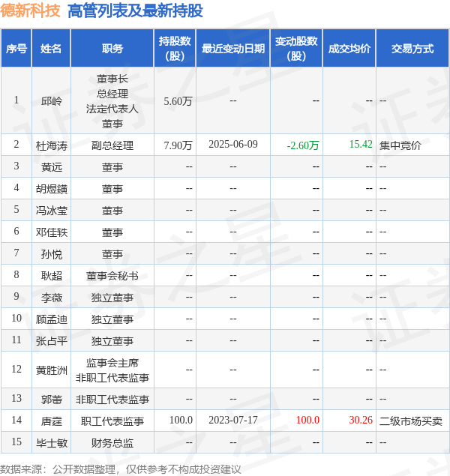Screen dimensions: 450x476
Task: Click 总经理 under 董事长 in 邱岭's row
Action: click(x=112, y=94)
